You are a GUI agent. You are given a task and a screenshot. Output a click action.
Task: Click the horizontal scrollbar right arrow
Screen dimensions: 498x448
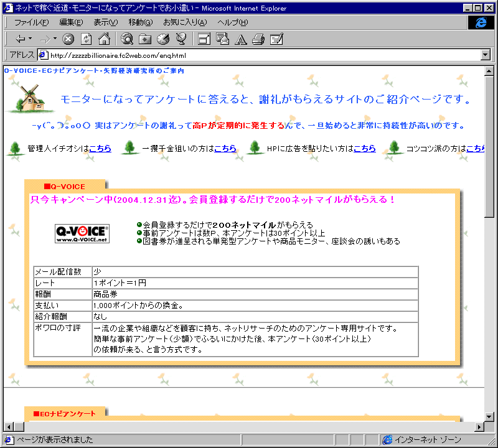tap(479, 427)
